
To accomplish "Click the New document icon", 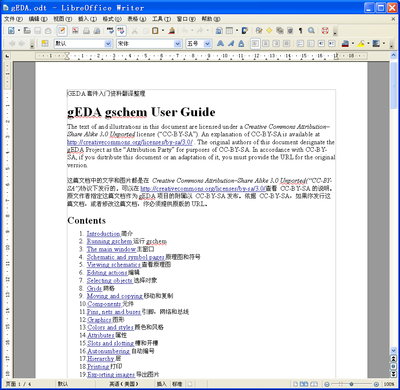I will point(12,31).
